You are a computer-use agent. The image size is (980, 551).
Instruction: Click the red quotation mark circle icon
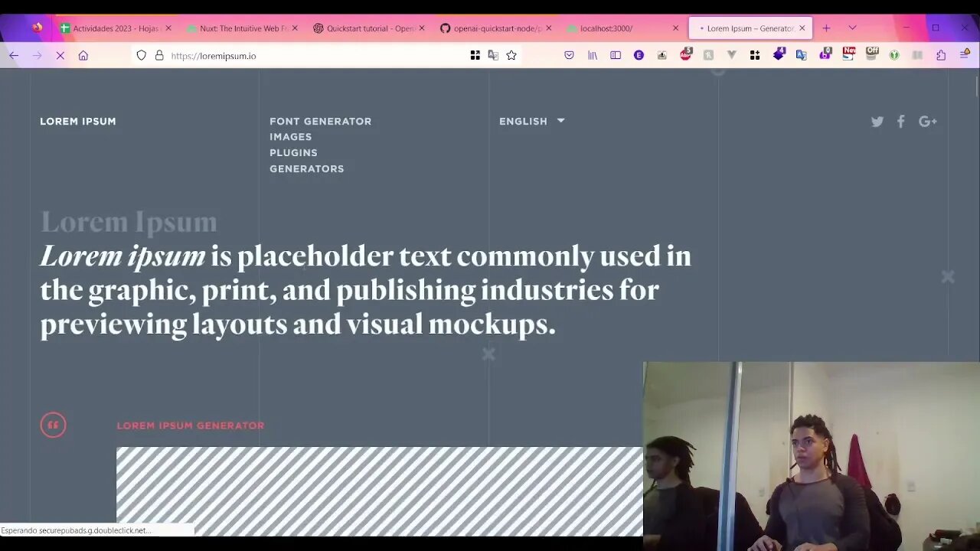[x=53, y=425]
